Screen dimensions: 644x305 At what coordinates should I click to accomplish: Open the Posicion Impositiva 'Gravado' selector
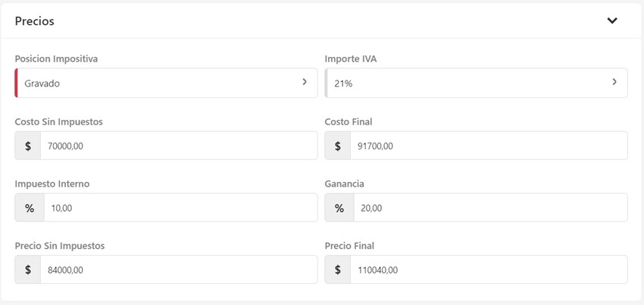(x=159, y=83)
